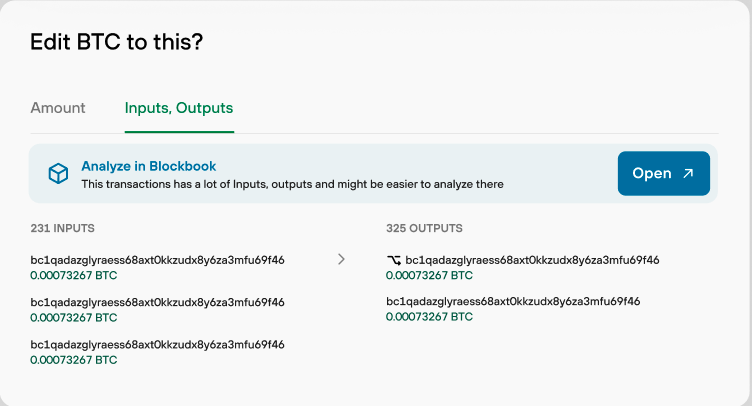The image size is (752, 406).
Task: Click the arrow icon inside Open button
Action: [x=688, y=173]
